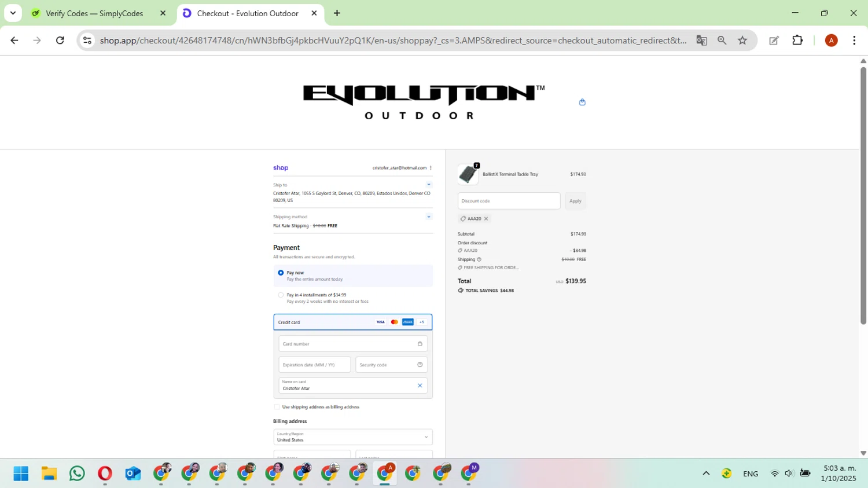The width and height of the screenshot is (868, 488).
Task: Click the pencil edit icon in toolbar
Action: pos(774,40)
